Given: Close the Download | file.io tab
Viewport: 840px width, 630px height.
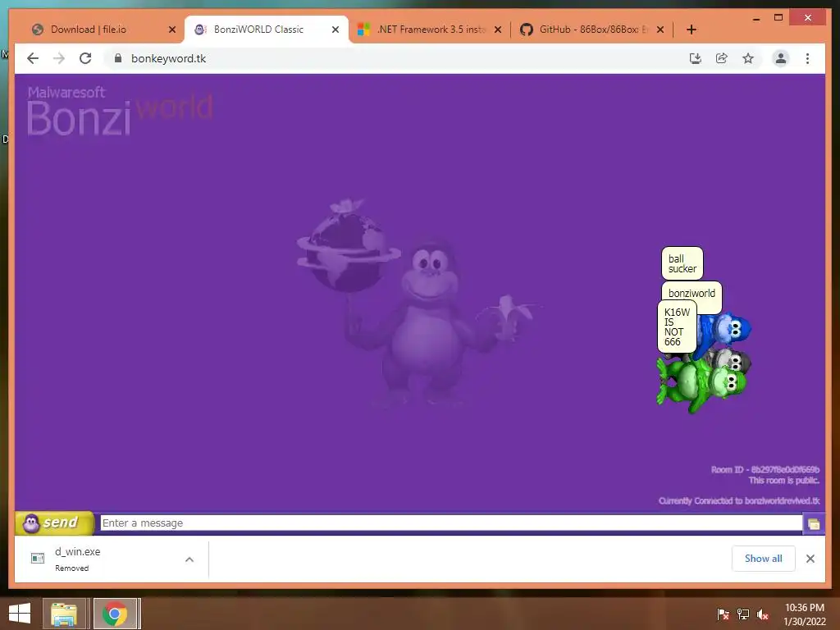Looking at the screenshot, I should (x=172, y=30).
